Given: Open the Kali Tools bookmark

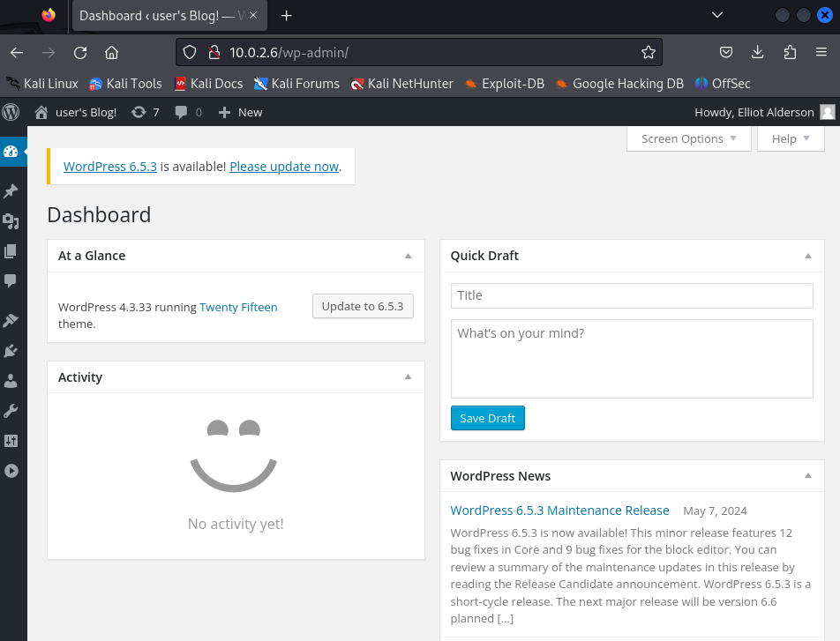Looking at the screenshot, I should click(x=125, y=84).
